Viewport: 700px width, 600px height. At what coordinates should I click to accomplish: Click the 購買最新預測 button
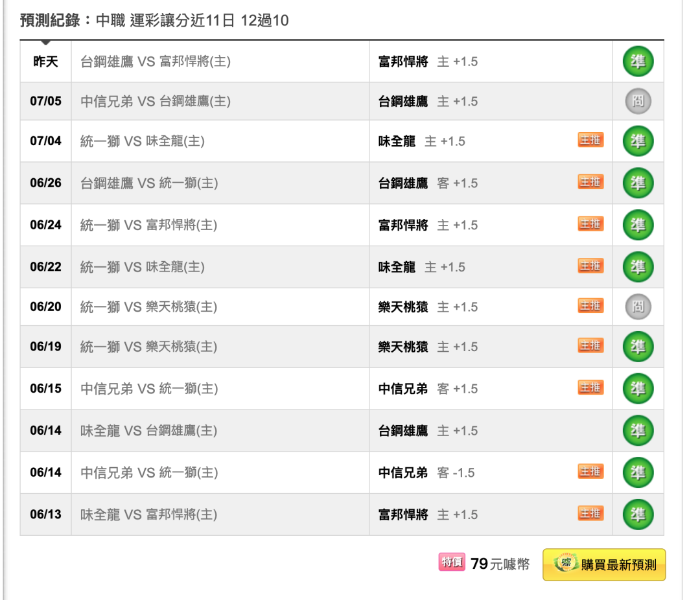[604, 565]
